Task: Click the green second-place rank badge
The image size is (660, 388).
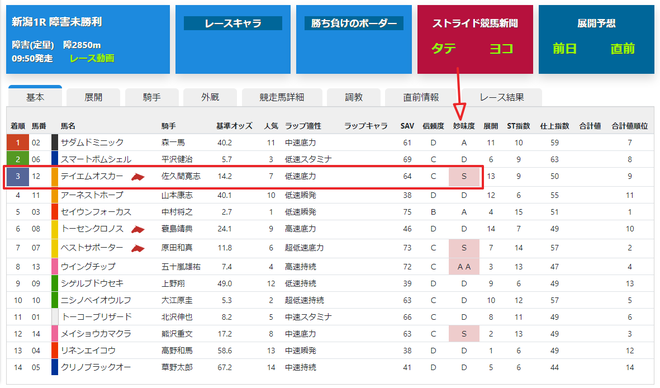Action: [18, 159]
